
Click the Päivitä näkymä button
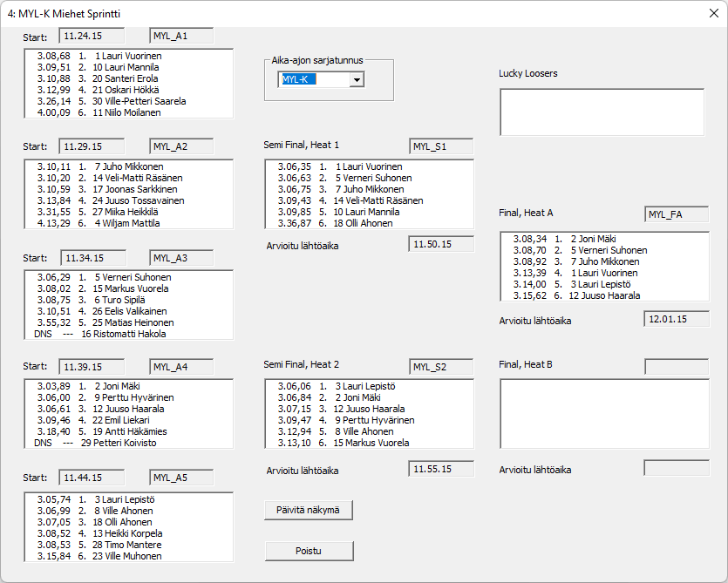309,510
